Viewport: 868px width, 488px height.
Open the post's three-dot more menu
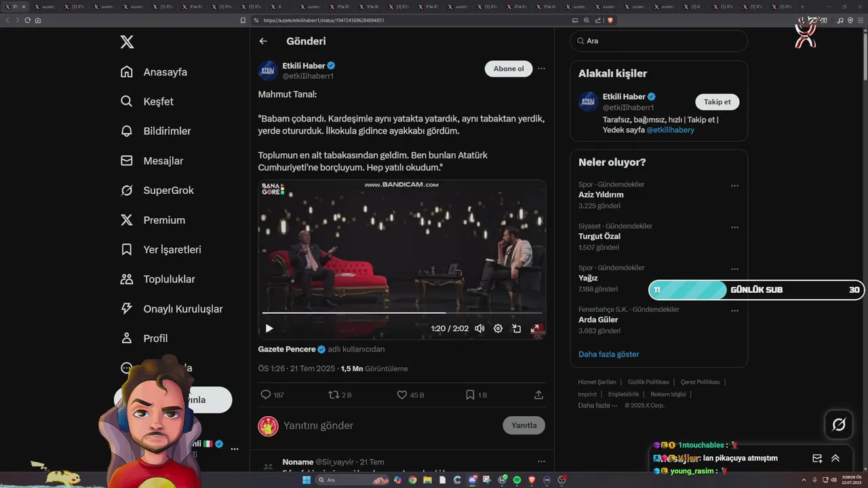541,68
